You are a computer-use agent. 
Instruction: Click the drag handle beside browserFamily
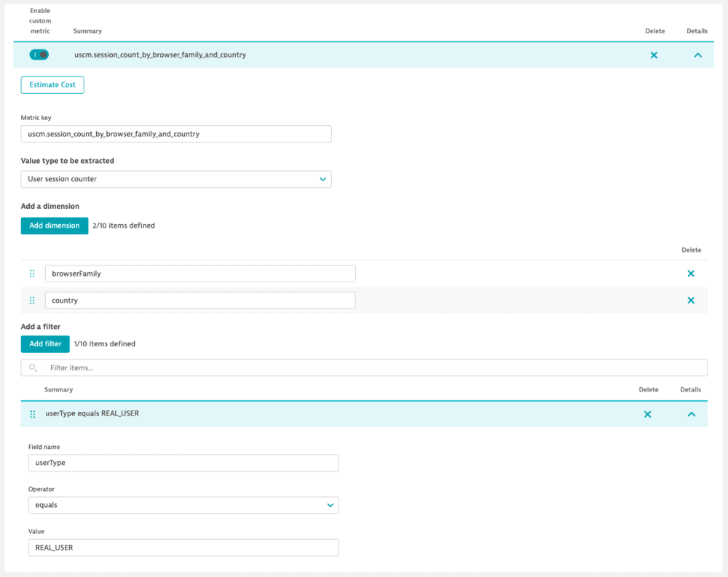32,273
